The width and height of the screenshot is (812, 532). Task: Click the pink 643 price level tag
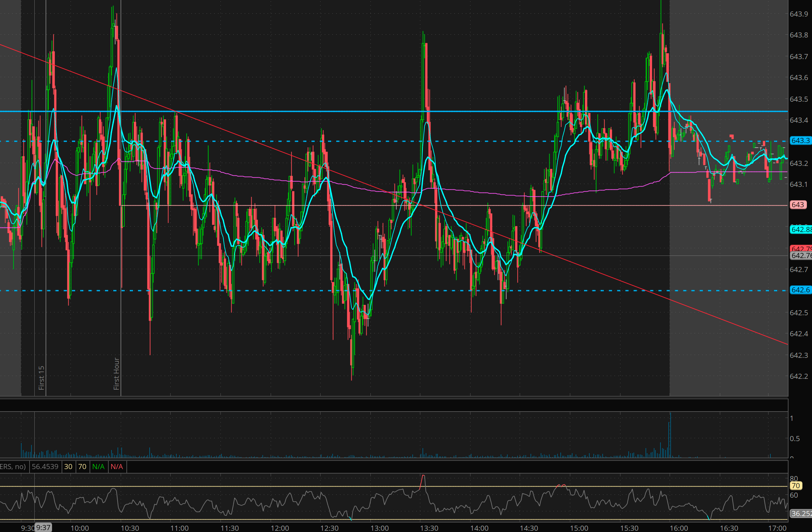coord(798,205)
